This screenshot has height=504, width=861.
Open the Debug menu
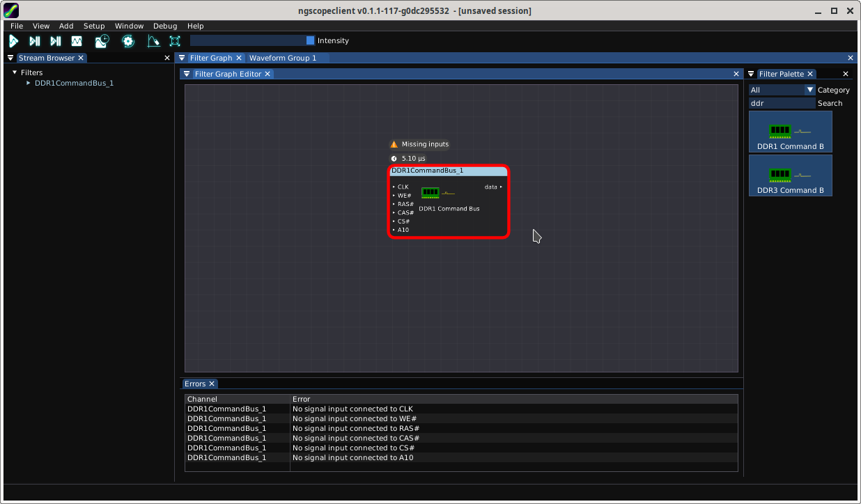pyautogui.click(x=165, y=26)
